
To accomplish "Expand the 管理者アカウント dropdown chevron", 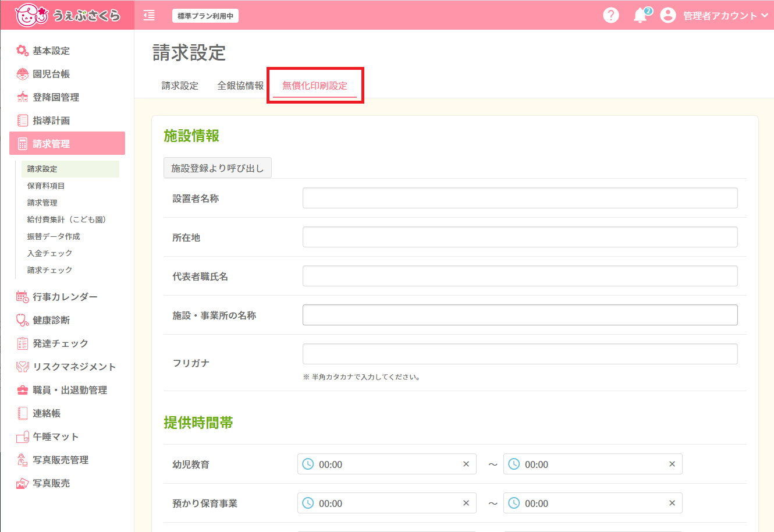I will coord(765,16).
